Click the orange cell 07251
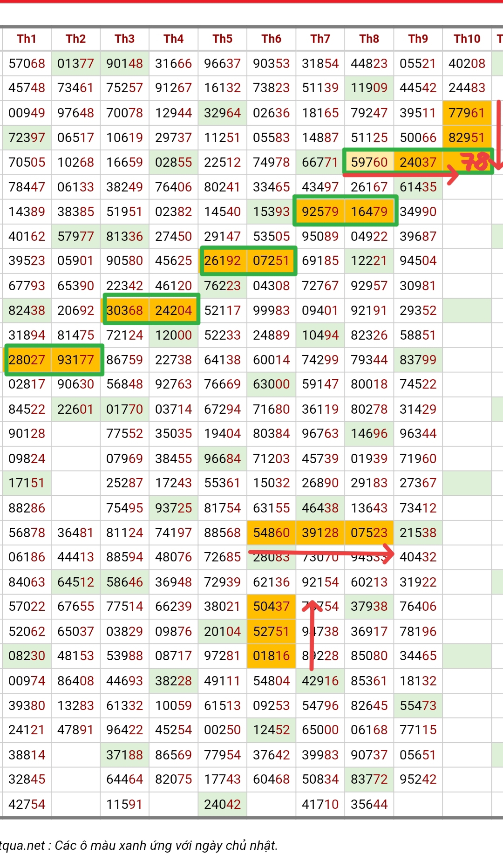 pyautogui.click(x=271, y=260)
